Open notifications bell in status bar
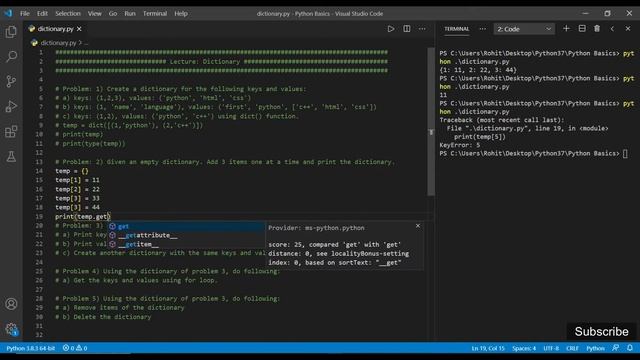This screenshot has width=640, height=360. tap(630, 348)
